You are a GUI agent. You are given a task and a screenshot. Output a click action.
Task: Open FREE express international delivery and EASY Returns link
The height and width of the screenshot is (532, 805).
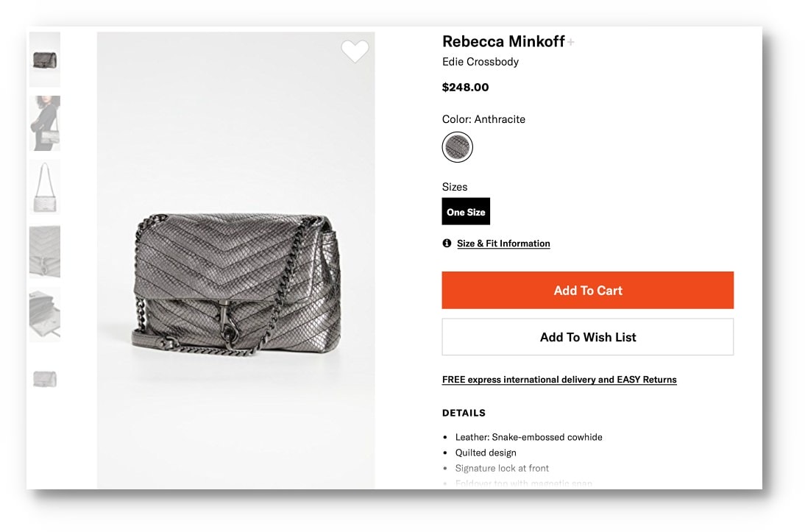click(559, 380)
